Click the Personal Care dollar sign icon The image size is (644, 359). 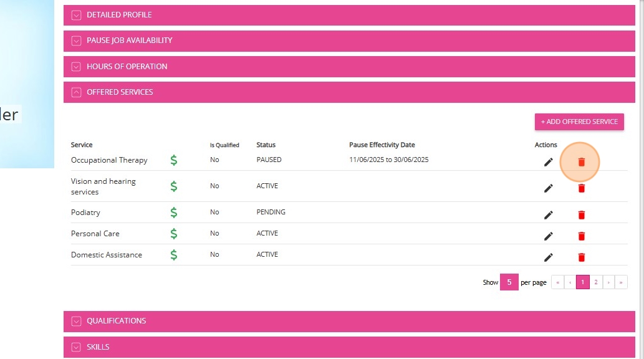pyautogui.click(x=174, y=234)
